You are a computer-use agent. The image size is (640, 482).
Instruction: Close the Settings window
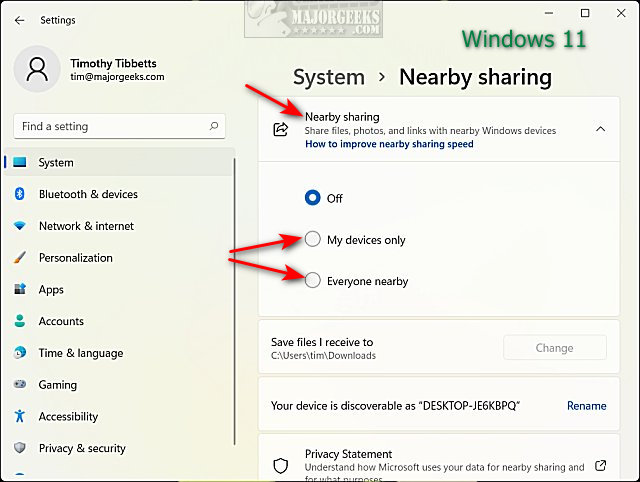pos(621,13)
